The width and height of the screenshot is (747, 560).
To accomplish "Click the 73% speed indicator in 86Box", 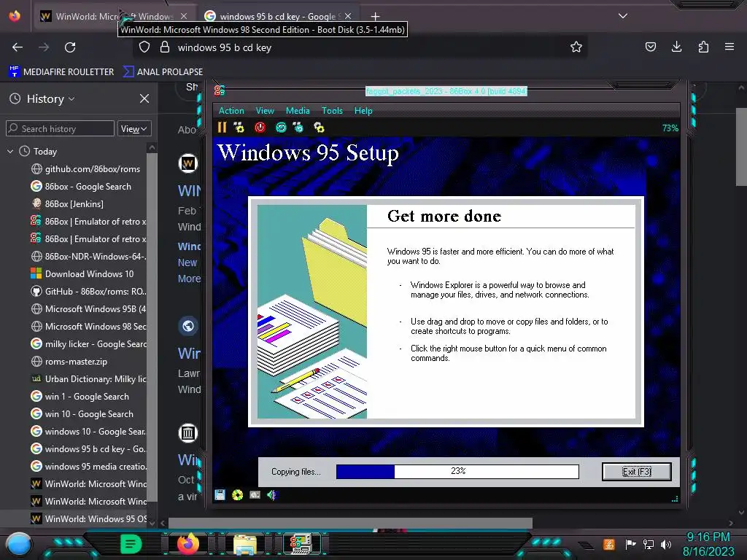I will [x=670, y=128].
